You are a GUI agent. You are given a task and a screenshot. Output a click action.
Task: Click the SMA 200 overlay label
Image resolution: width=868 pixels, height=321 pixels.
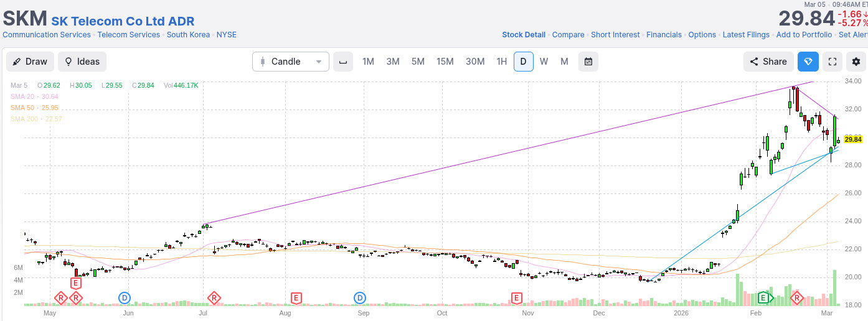[x=36, y=119]
